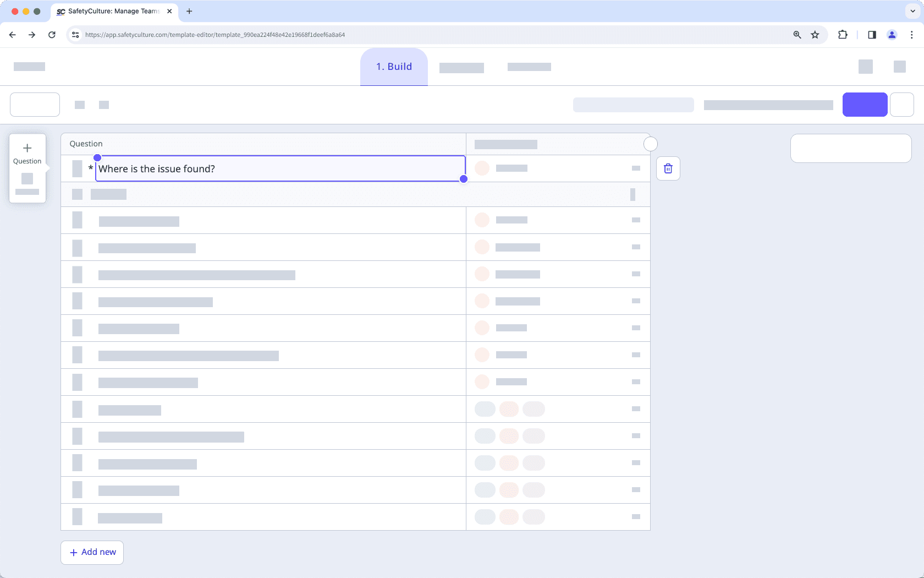The image size is (924, 578).
Task: Select the SafetyCulture: Manage Teams browser tab
Action: click(110, 11)
